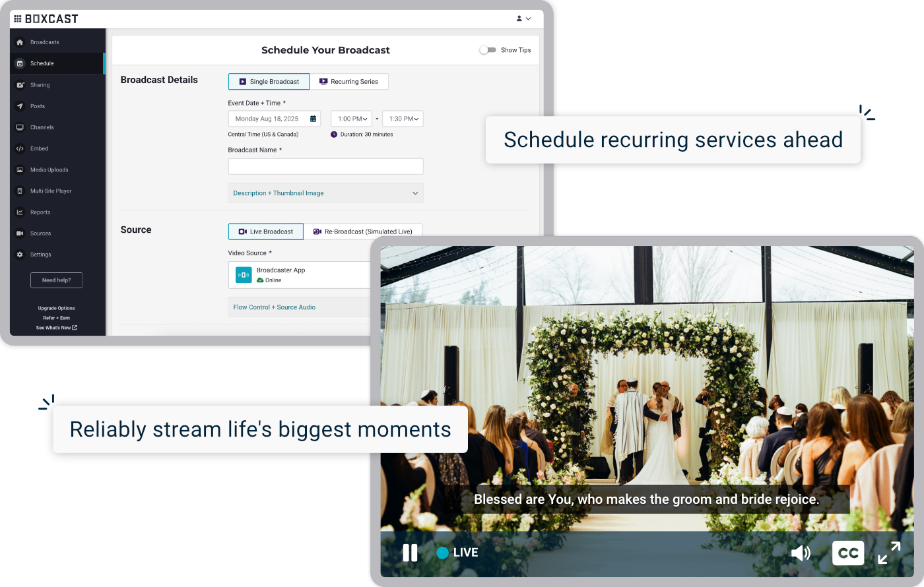Image resolution: width=924 pixels, height=587 pixels.
Task: Expand Description + Thumbnail Image section
Action: [x=326, y=193]
